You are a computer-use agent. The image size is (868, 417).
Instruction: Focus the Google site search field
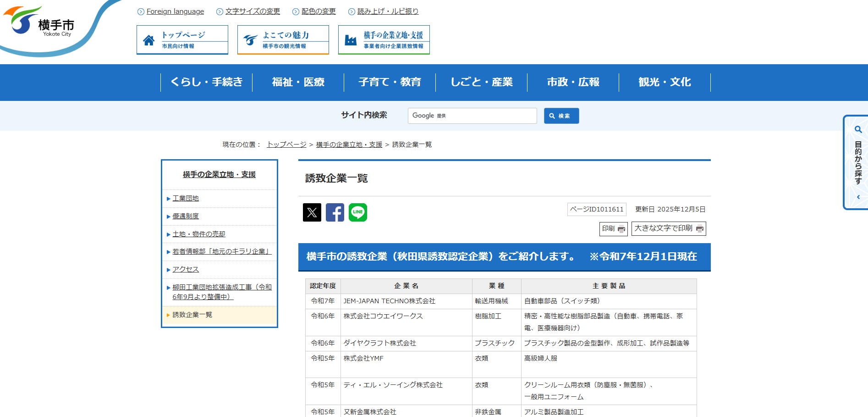point(472,116)
